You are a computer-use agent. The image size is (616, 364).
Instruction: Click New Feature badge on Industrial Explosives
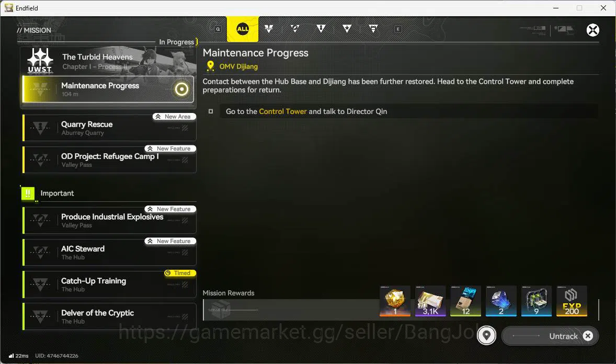170,209
